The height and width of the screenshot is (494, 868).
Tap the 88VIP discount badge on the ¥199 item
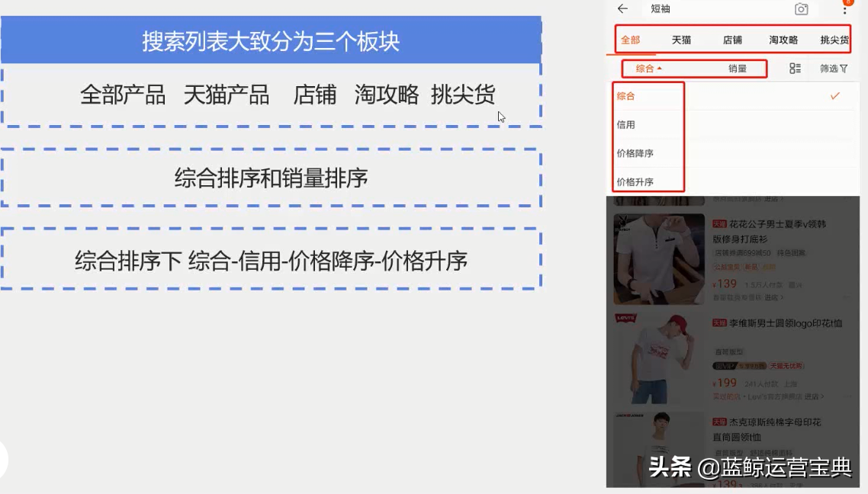[721, 366]
